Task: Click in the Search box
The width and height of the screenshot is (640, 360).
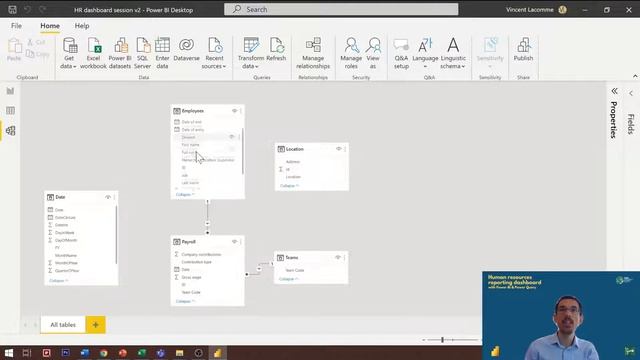Action: pos(341,9)
